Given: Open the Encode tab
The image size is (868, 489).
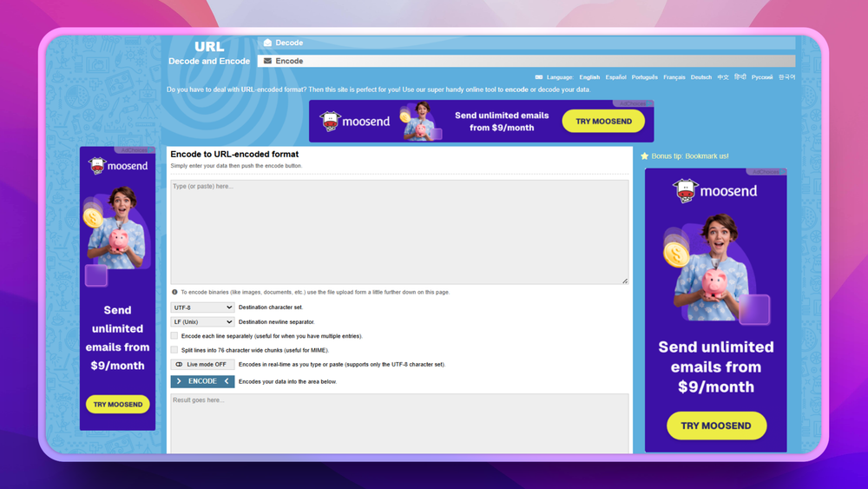Looking at the screenshot, I should (x=526, y=61).
